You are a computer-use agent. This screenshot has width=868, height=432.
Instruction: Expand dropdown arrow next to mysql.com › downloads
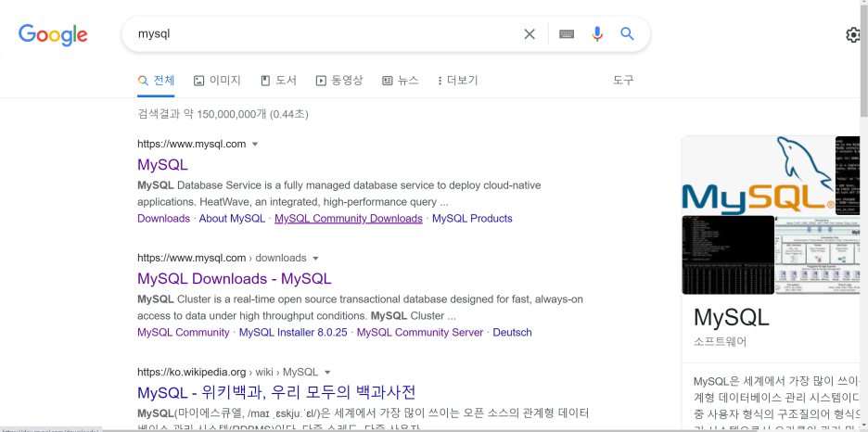pyautogui.click(x=315, y=259)
